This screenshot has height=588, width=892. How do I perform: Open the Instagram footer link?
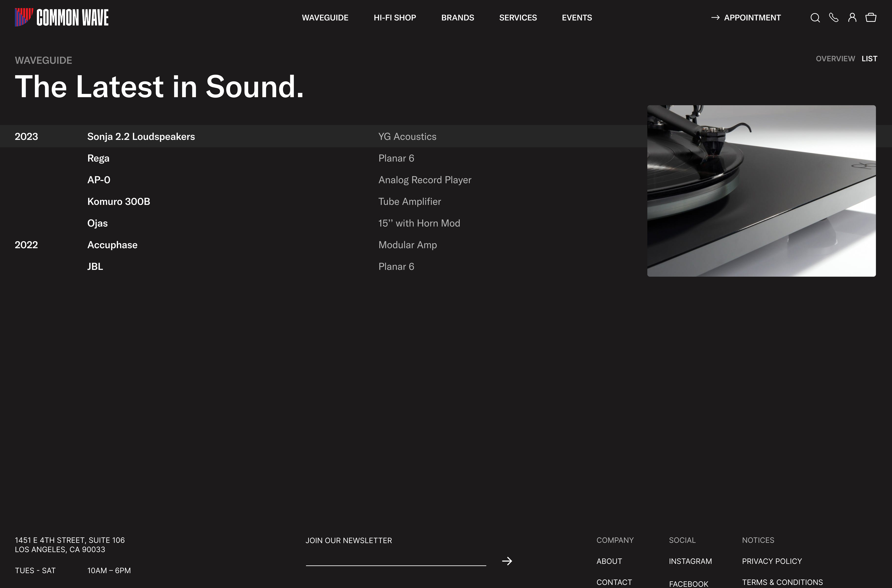tap(690, 561)
